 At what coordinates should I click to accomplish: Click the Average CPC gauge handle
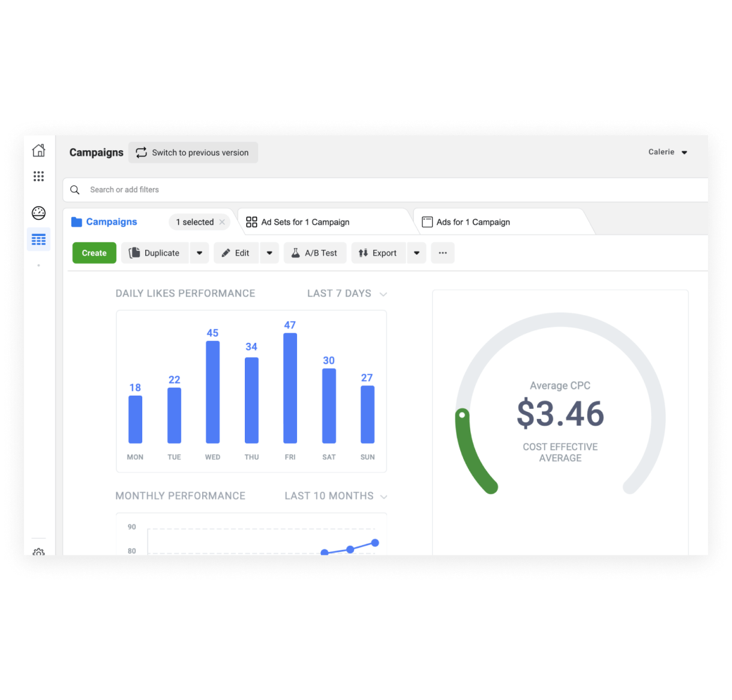click(x=462, y=414)
